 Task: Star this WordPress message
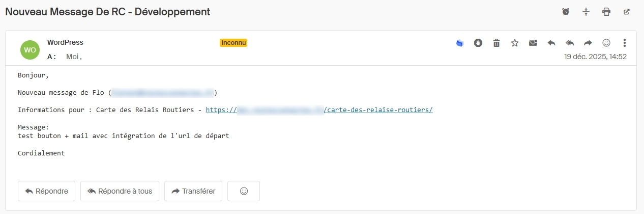coord(515,43)
